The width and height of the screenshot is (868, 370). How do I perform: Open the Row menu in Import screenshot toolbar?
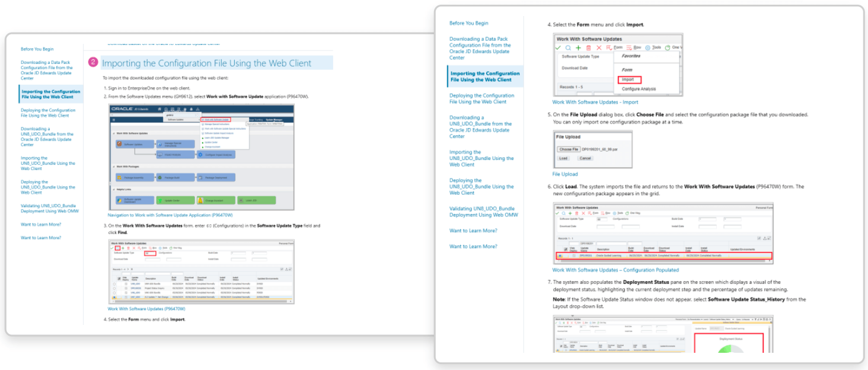pos(634,47)
